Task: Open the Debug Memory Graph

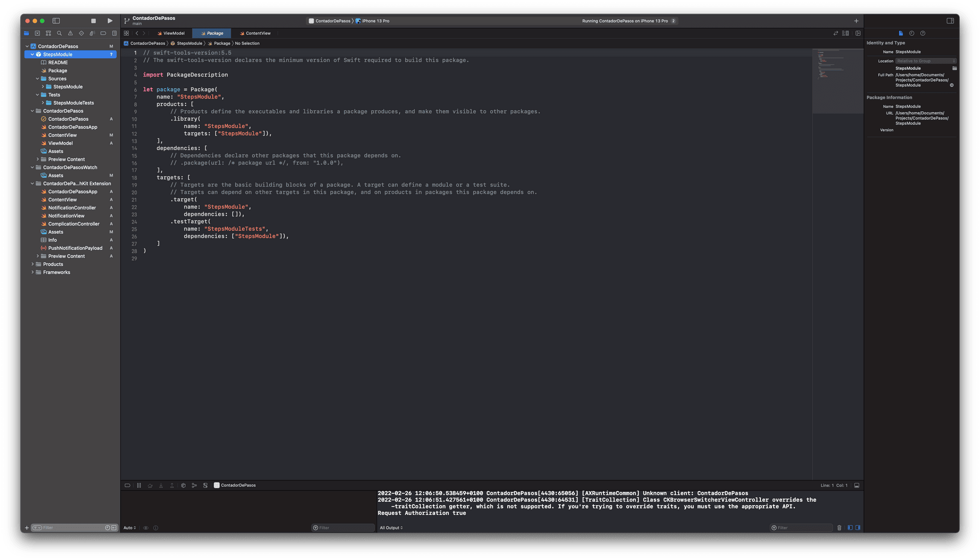Action: 194,486
